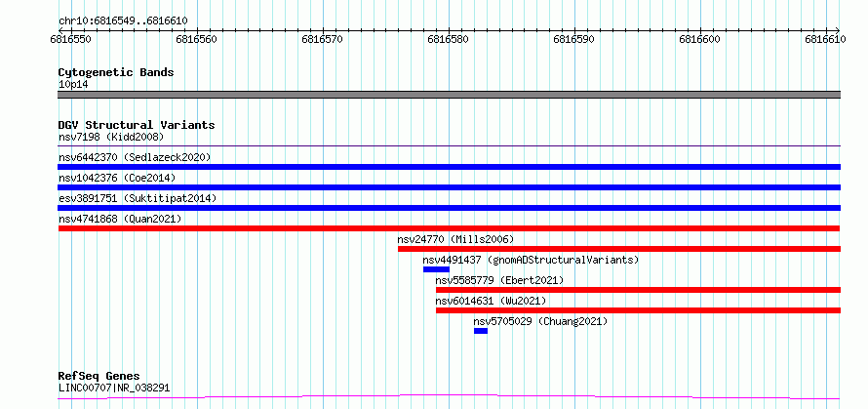The image size is (868, 409).
Task: Click the blue bar for esv3891751
Action: pos(449,208)
